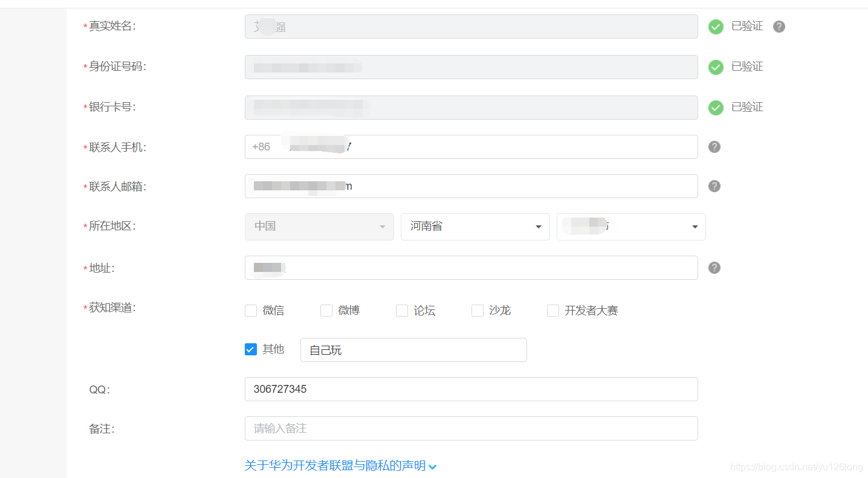Click the +86 country code prefix
Screen dimensions: 868x478
(261, 147)
